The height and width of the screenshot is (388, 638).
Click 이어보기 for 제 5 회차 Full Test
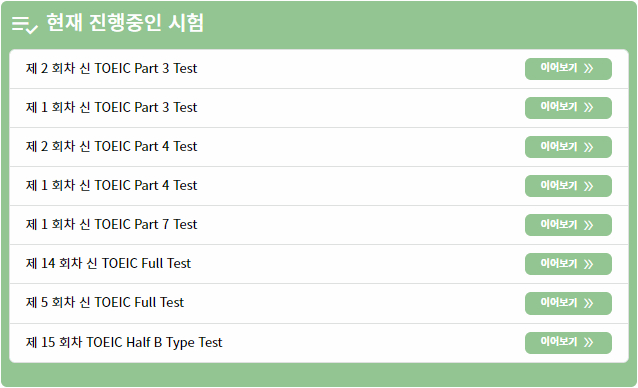coord(568,303)
